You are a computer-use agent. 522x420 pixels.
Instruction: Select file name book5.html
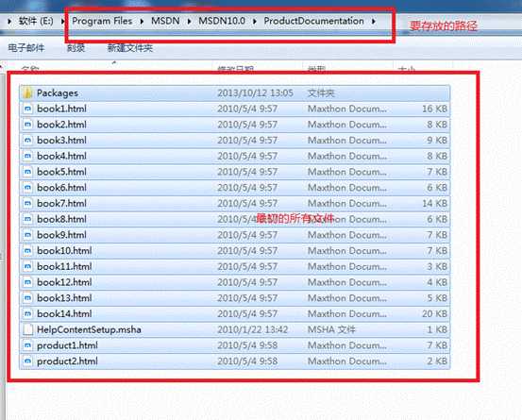(61, 172)
